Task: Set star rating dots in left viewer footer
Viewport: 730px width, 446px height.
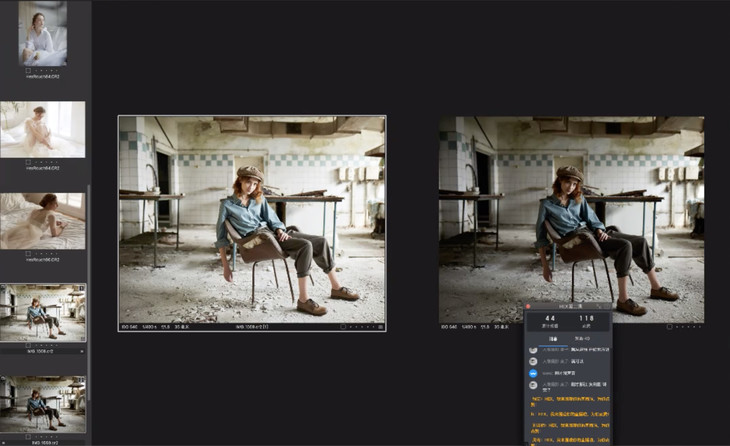Action: point(362,327)
